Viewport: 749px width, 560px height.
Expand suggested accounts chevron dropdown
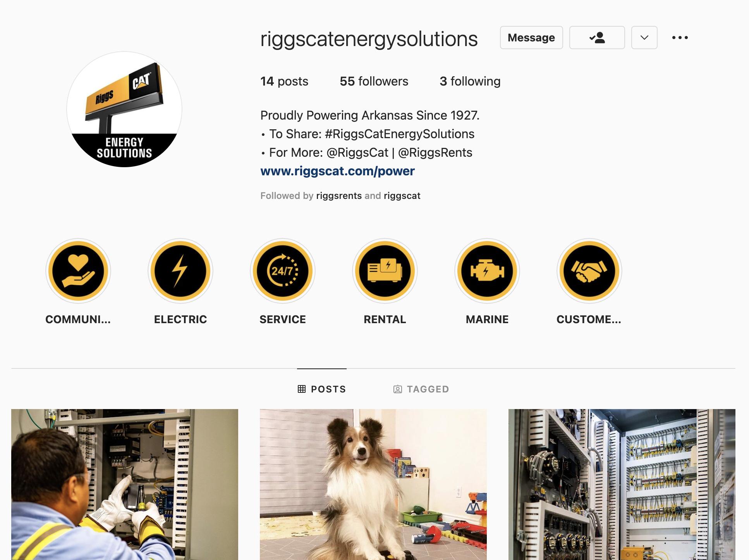(x=644, y=38)
